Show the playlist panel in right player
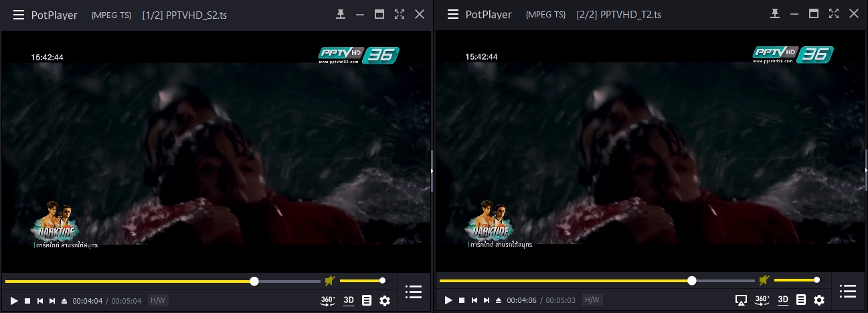Image resolution: width=868 pixels, height=313 pixels. [x=848, y=292]
